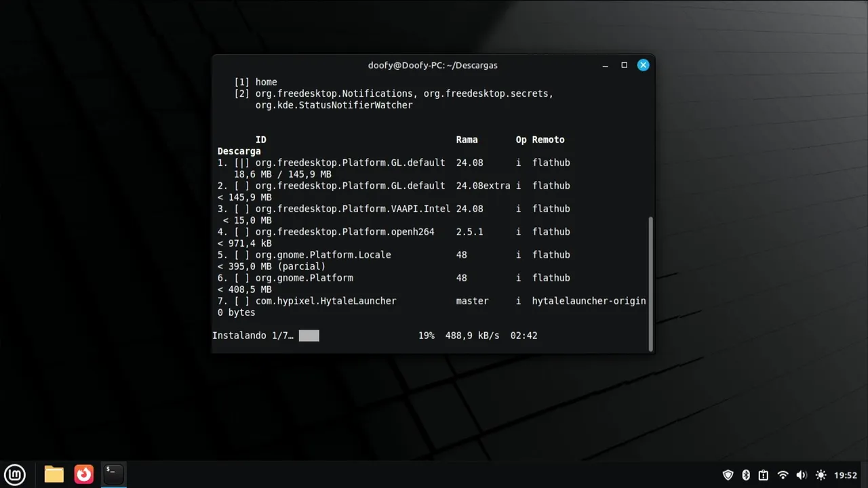Click the terminal taskbar icon
This screenshot has height=488, width=868.
click(113, 474)
